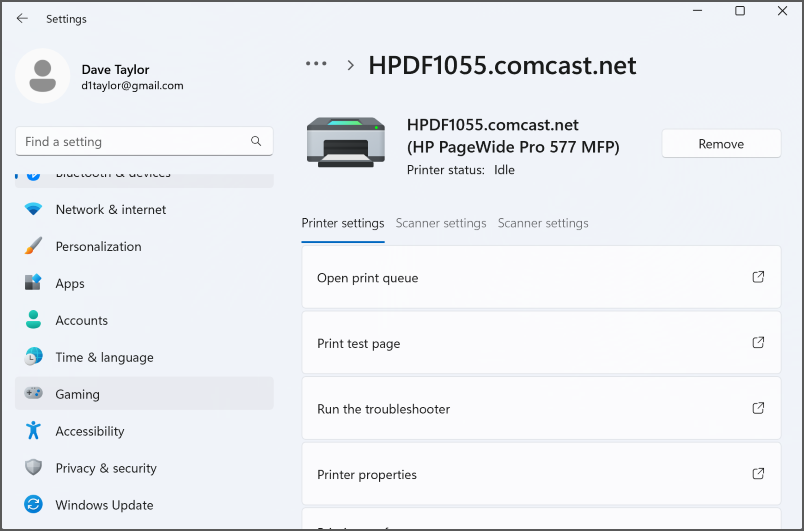Image resolution: width=804 pixels, height=531 pixels.
Task: Click the external-link icon for Open print queue
Action: tap(758, 277)
